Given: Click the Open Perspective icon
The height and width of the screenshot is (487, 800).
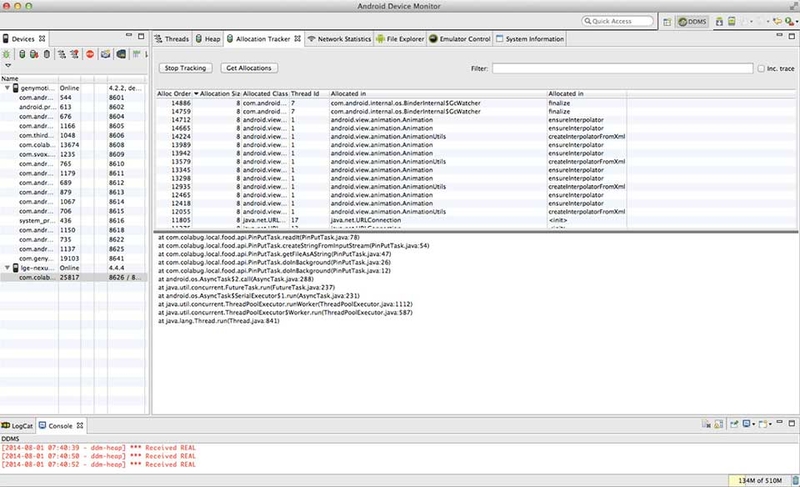Looking at the screenshot, I should pyautogui.click(x=667, y=21).
